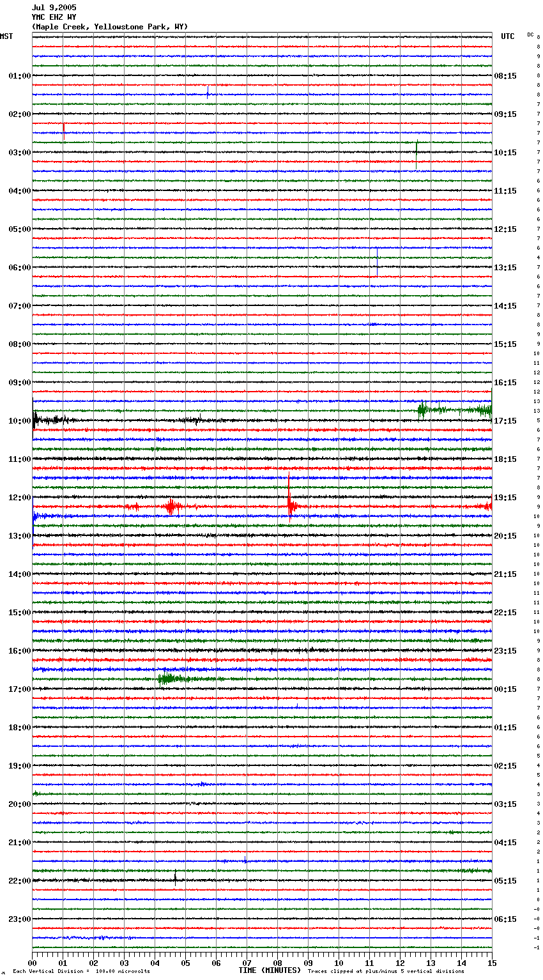Click the "MST" column header
The height and width of the screenshot is (980, 543).
click(6, 36)
